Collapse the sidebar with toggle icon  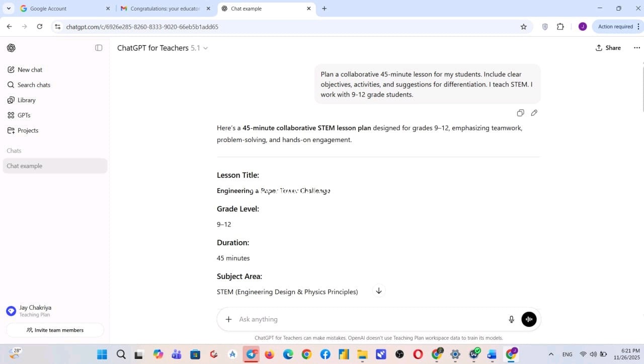99,48
